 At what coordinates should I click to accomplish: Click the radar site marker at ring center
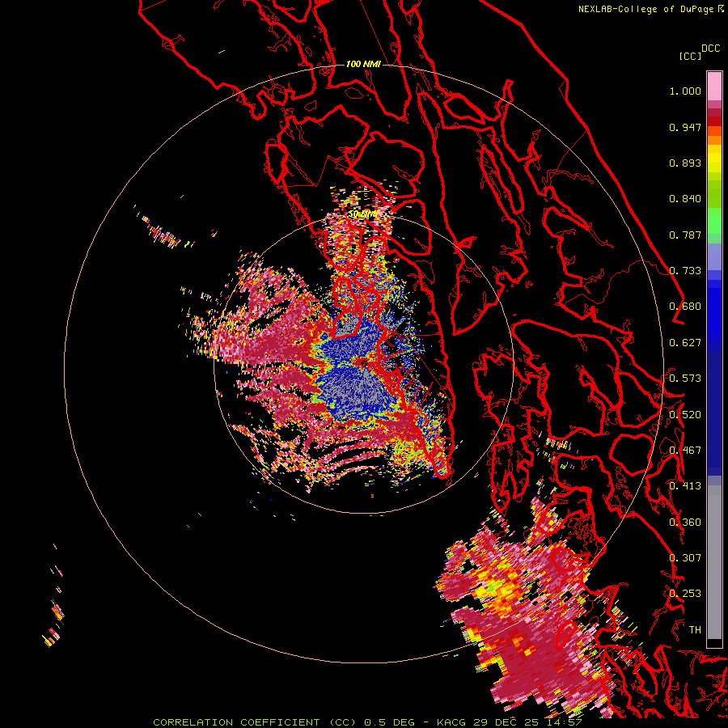pyautogui.click(x=364, y=363)
